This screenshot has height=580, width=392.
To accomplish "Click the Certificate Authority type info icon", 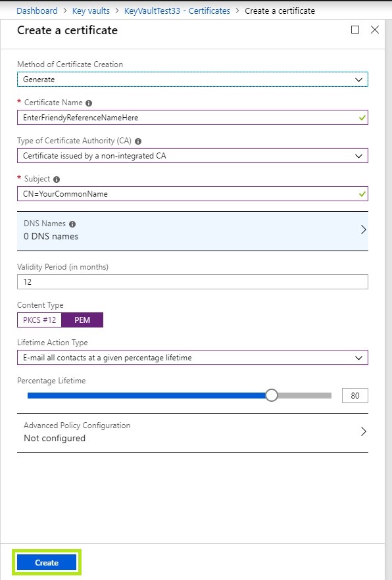I will coord(138,141).
